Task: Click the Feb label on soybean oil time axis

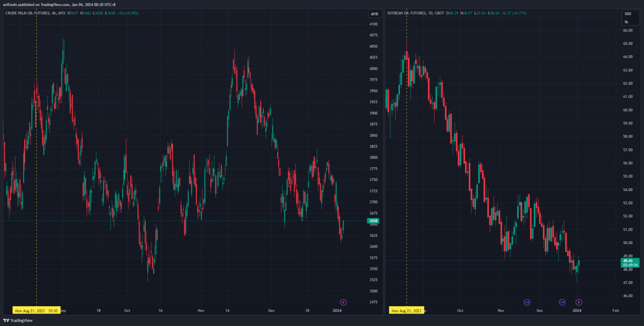Action: coord(615,310)
